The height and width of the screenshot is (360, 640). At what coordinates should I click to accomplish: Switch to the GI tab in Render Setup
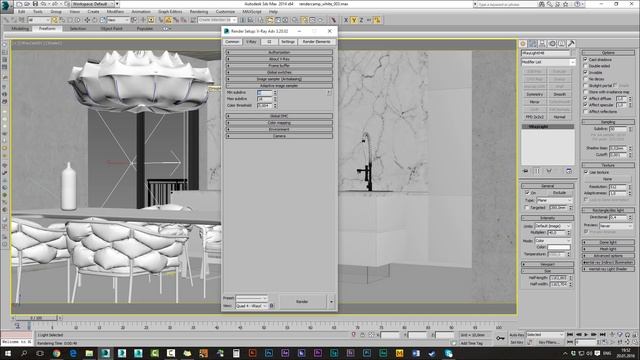click(x=269, y=42)
